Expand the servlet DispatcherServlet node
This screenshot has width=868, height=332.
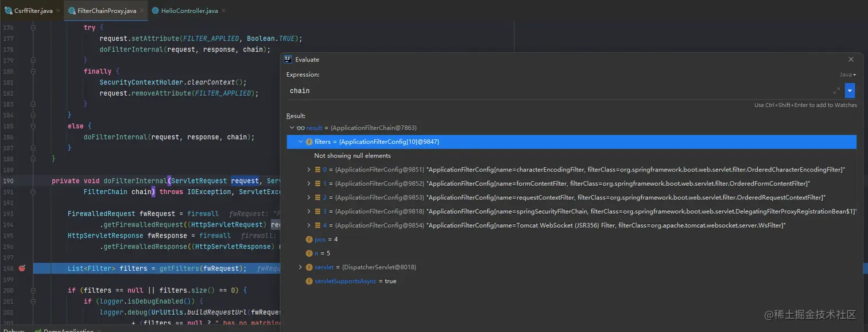click(x=300, y=267)
